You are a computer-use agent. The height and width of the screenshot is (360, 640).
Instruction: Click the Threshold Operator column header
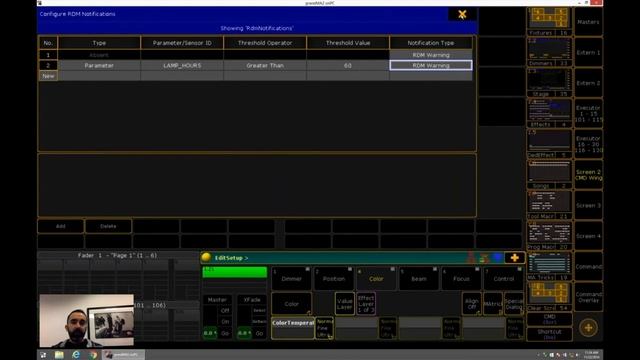point(265,43)
